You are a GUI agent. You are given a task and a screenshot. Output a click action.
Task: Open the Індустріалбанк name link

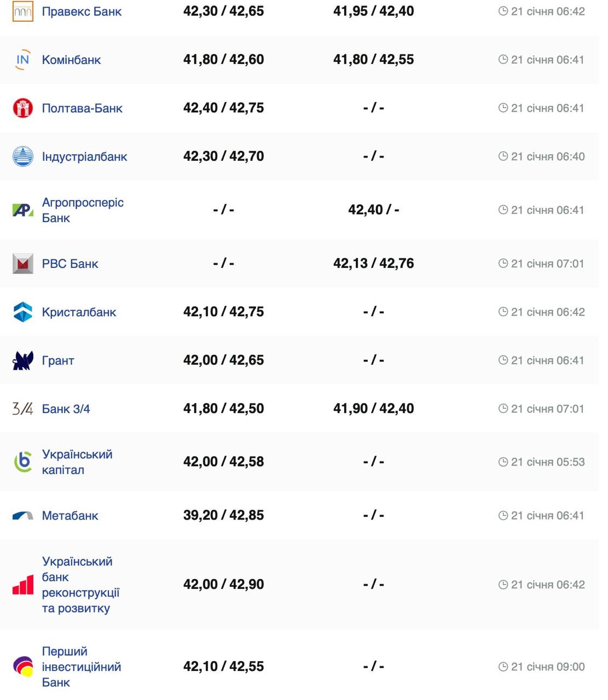point(84,156)
